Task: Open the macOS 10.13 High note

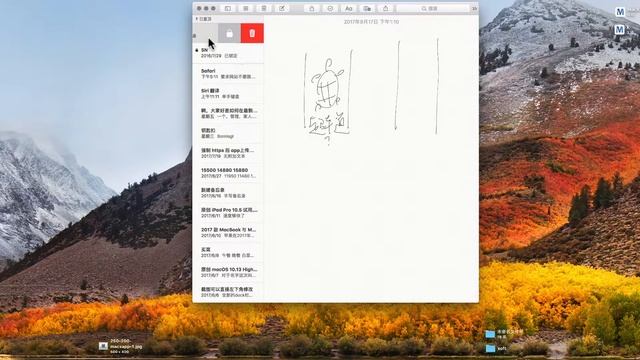Action: pos(228,272)
